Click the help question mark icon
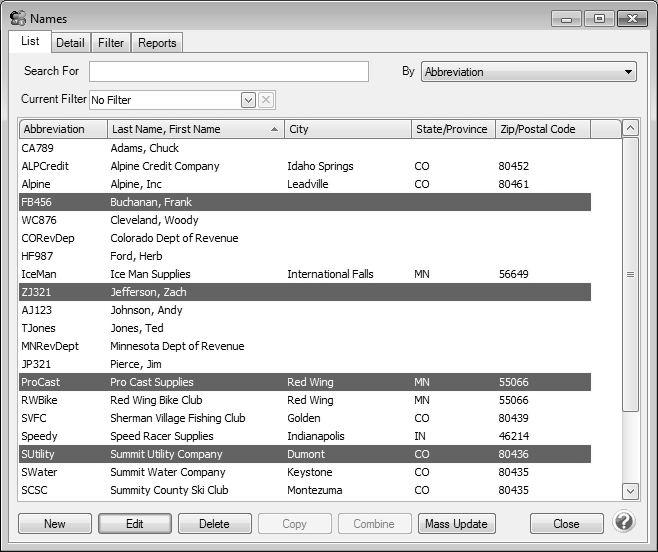 click(624, 522)
